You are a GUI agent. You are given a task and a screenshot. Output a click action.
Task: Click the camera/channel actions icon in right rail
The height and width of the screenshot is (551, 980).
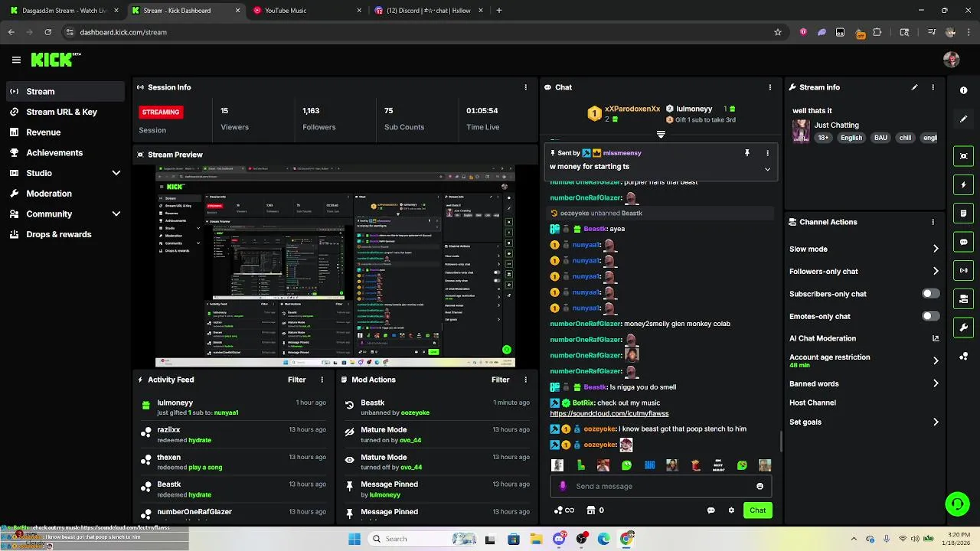coord(963,298)
